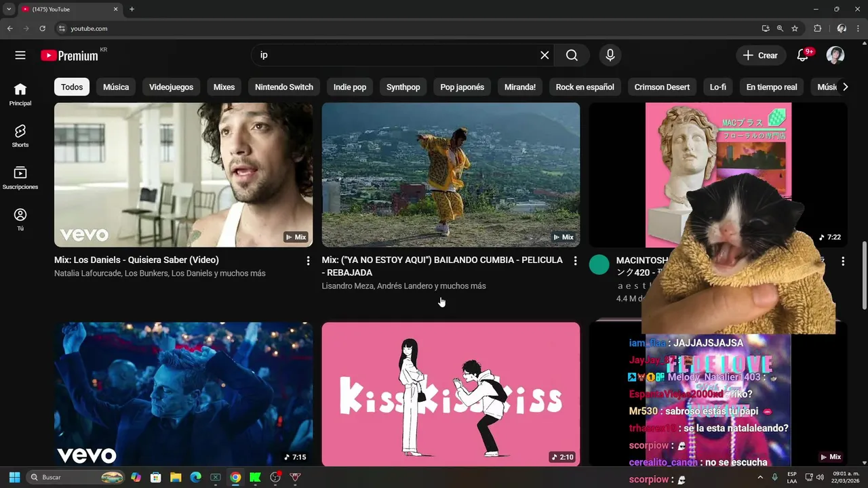This screenshot has width=868, height=488.
Task: Click the magnifier search button
Action: (572, 56)
